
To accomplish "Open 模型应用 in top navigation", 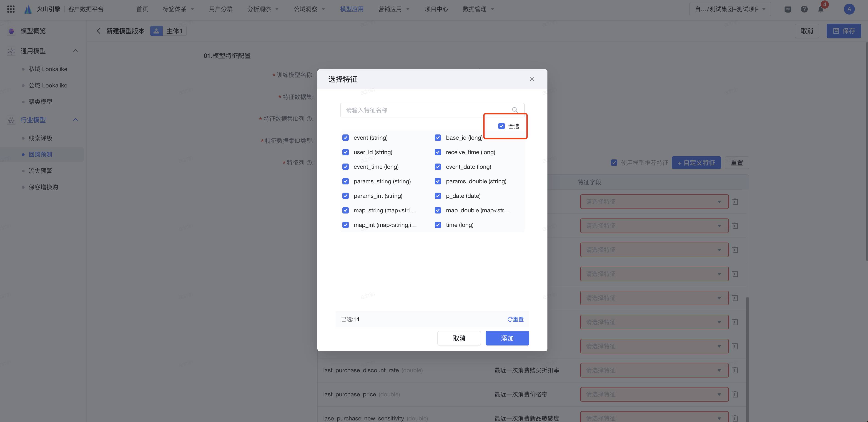I will tap(352, 9).
